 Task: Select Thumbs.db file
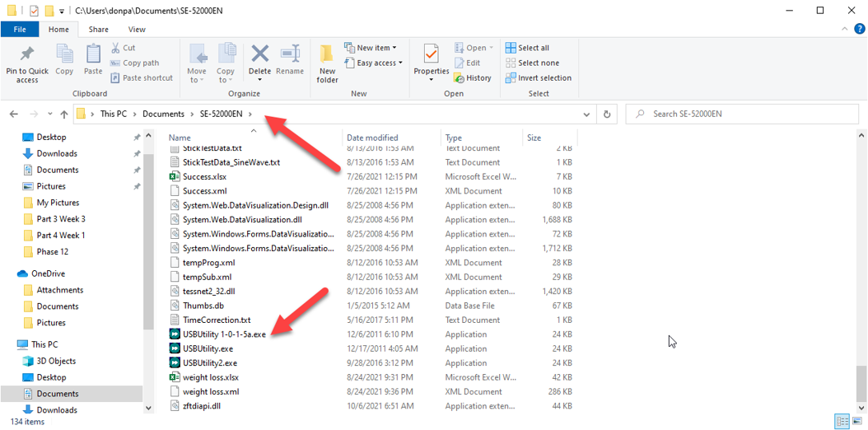(x=203, y=306)
